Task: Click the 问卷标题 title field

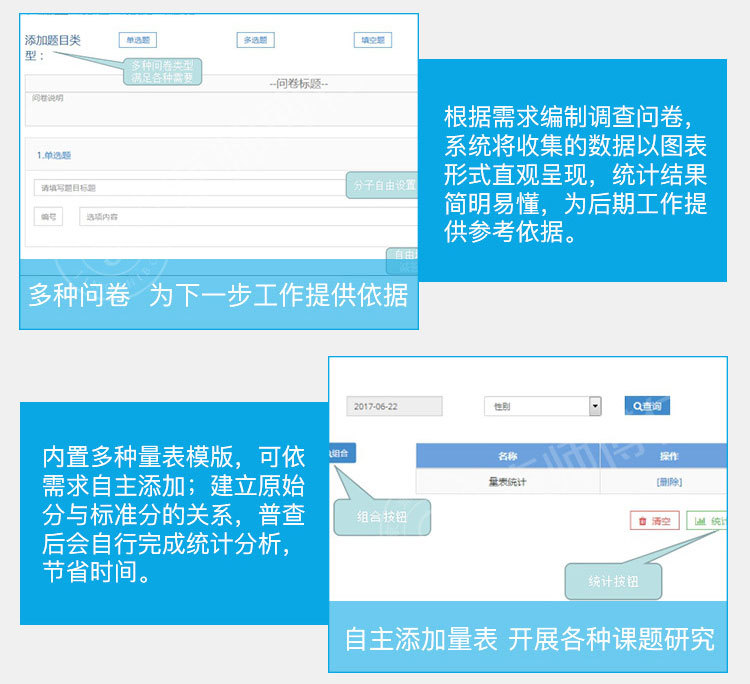Action: pyautogui.click(x=221, y=84)
